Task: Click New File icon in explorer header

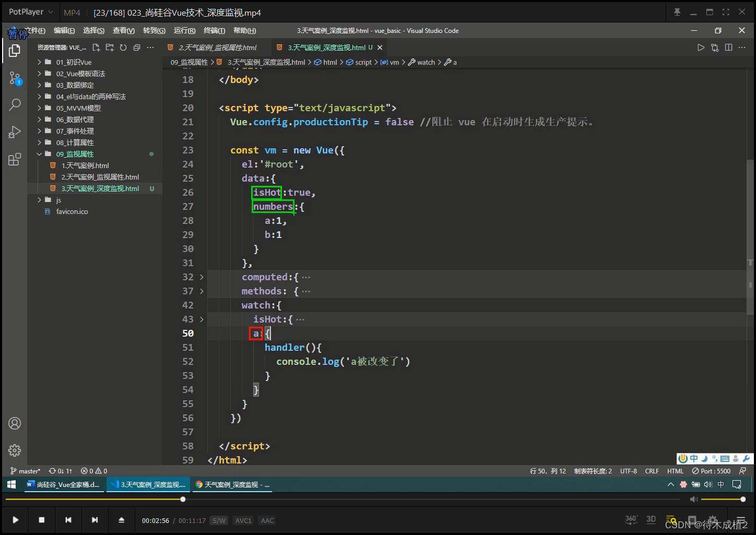Action: click(96, 47)
